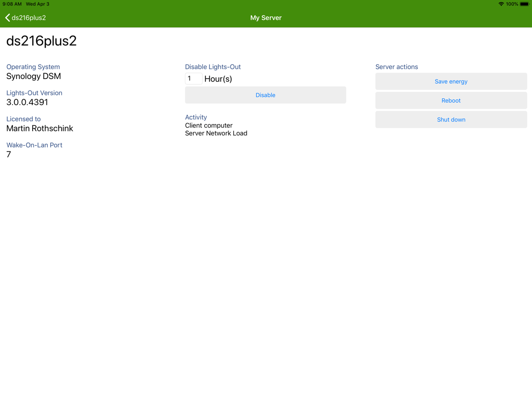Tap the ds216plus2 heading
This screenshot has width=532, height=399.
(x=41, y=40)
